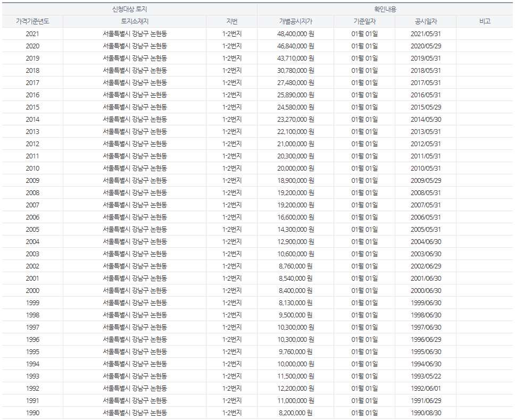Image resolution: width=515 pixels, height=420 pixels.
Task: Select the price 20,000,000 원
Action: [x=296, y=169]
